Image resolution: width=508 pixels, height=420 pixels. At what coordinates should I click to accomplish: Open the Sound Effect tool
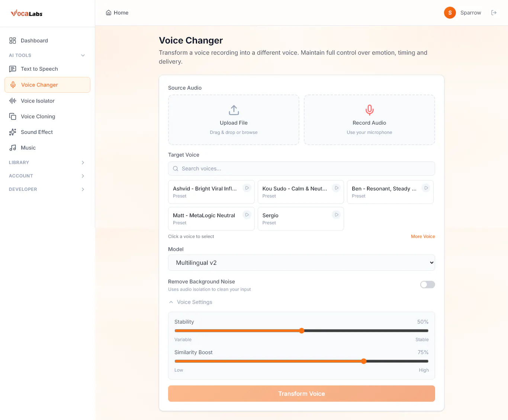47,132
